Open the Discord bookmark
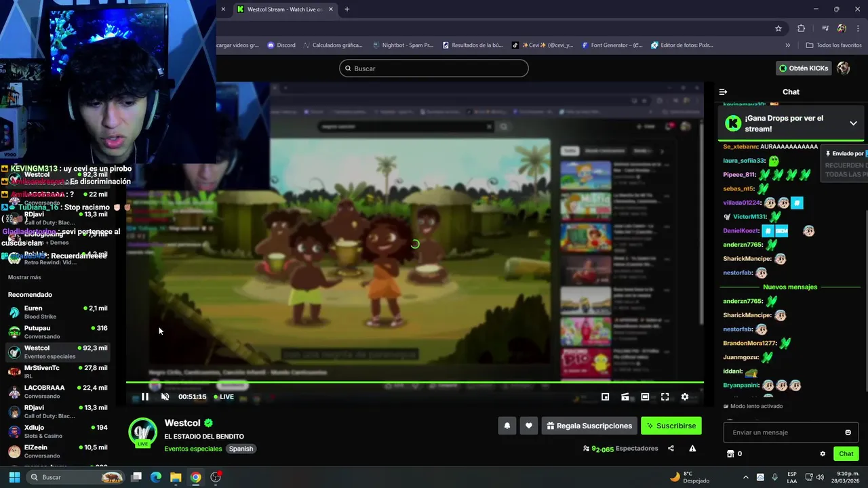Image resolution: width=868 pixels, height=488 pixels. tap(281, 45)
